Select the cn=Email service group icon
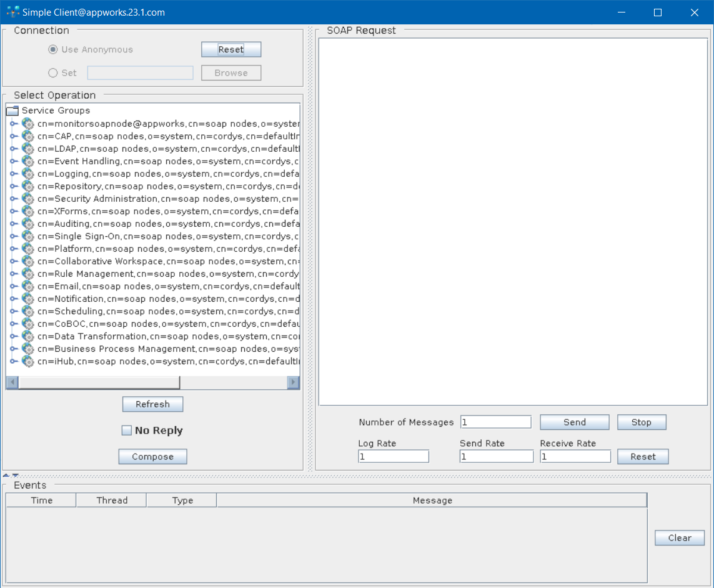This screenshot has width=714, height=588. 28,286
